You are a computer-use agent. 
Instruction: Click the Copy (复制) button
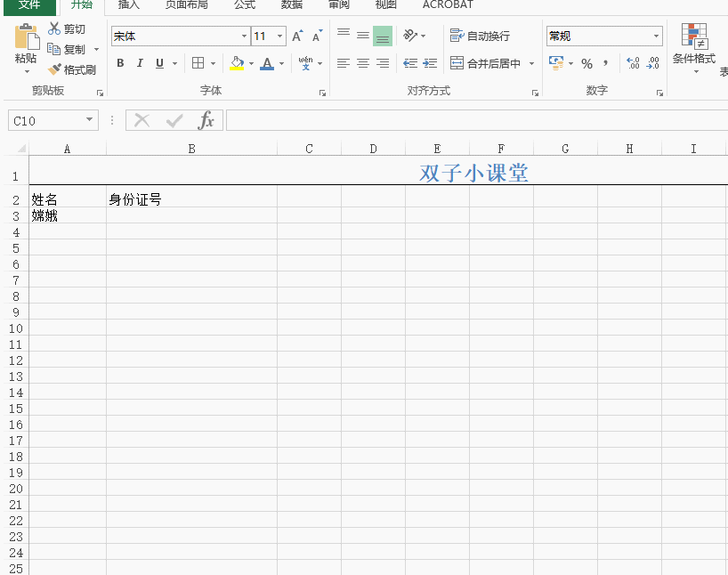(x=68, y=50)
